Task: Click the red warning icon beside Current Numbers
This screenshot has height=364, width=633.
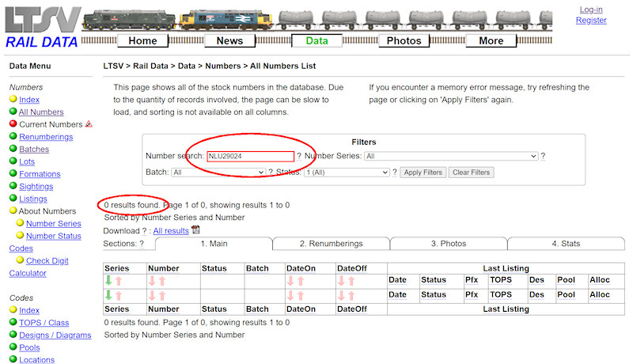Action: 89,124
